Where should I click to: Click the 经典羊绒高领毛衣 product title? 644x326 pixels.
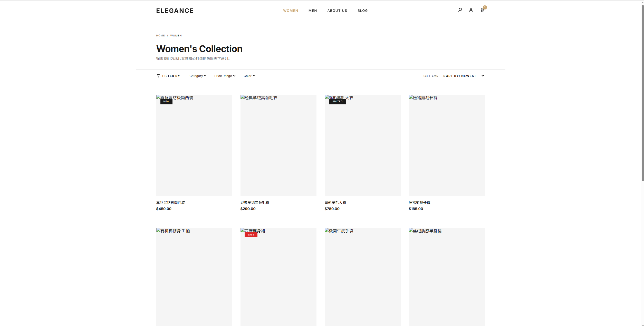(255, 203)
